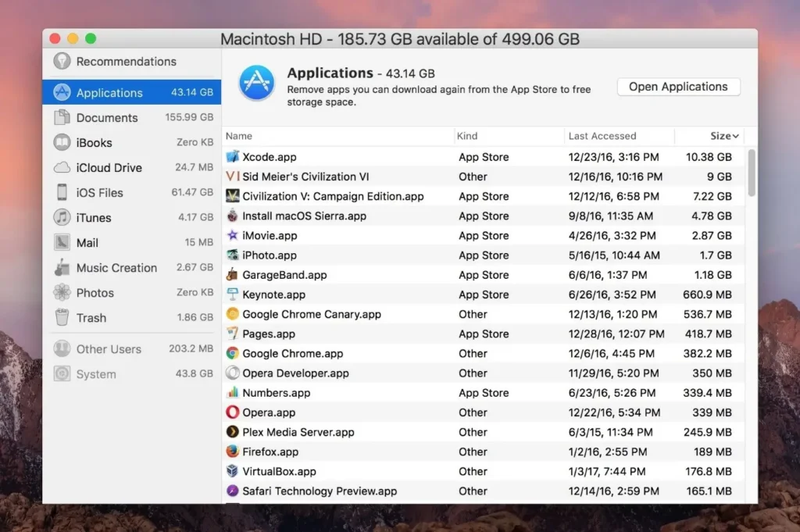Select Safari Technology Preview.app name

(x=320, y=491)
